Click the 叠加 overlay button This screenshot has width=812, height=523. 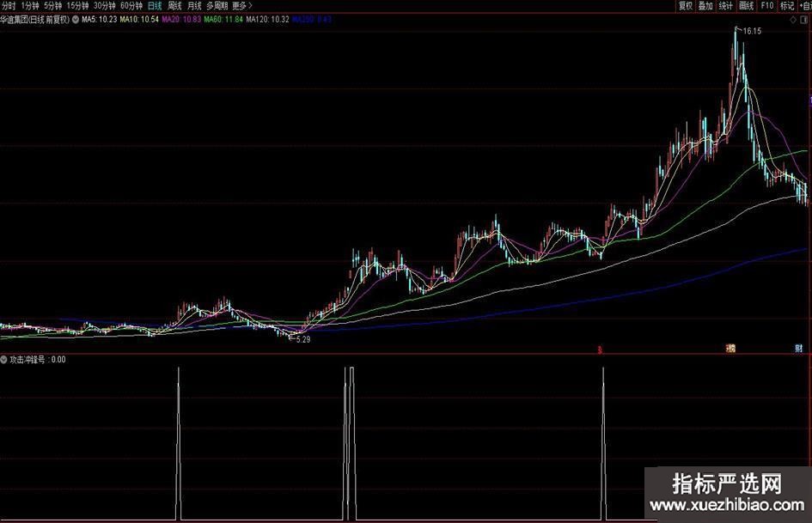click(705, 6)
